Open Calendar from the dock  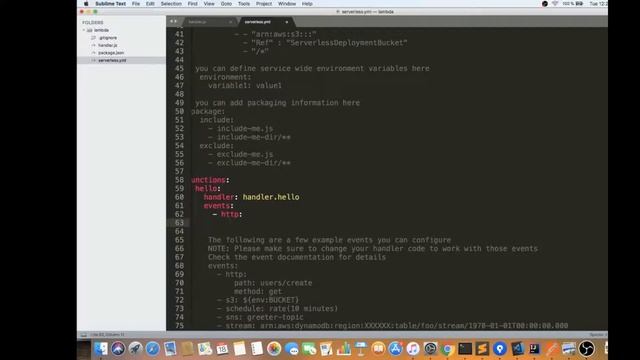(222, 349)
